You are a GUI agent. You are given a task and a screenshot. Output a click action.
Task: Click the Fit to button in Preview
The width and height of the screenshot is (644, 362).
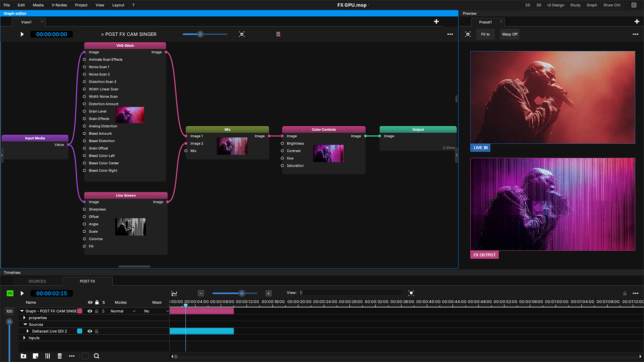pyautogui.click(x=486, y=34)
